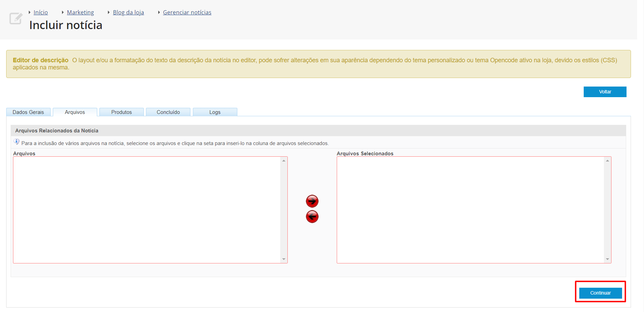Follow the Blog da loja link

(128, 12)
